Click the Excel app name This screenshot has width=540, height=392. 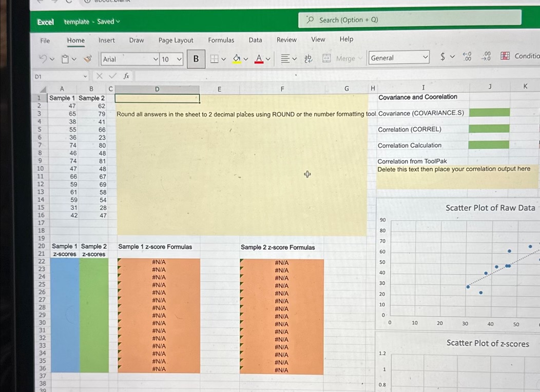[46, 22]
